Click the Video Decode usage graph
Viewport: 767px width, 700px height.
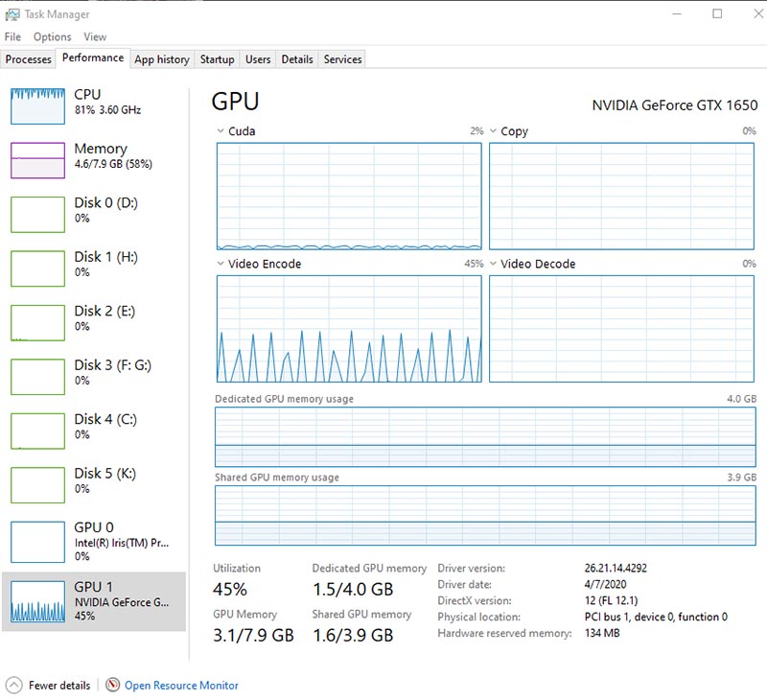(x=621, y=329)
